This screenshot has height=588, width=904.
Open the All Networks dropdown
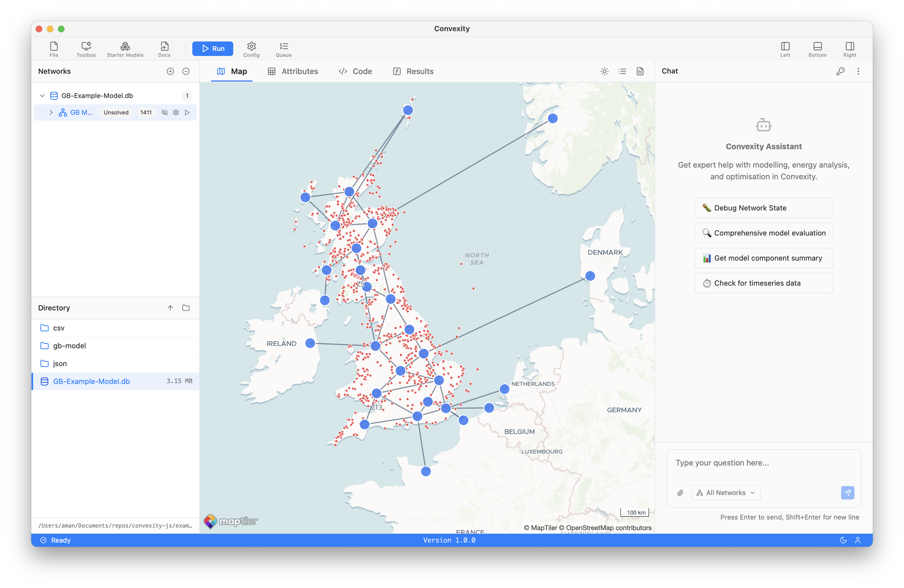(726, 493)
